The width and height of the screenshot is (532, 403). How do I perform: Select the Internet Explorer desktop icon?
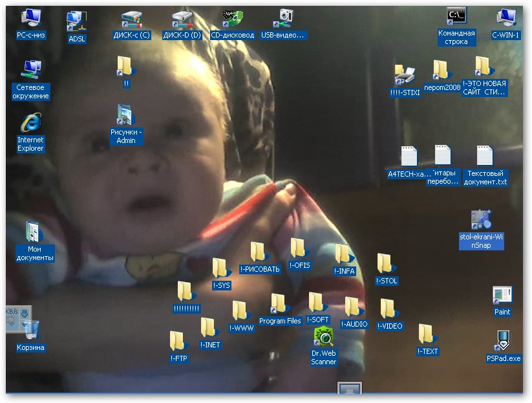(30, 123)
